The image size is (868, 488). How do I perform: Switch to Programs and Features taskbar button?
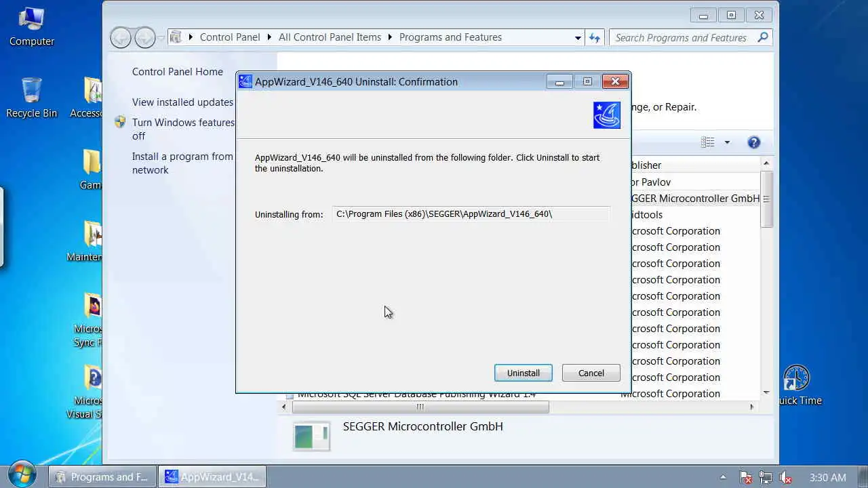click(x=102, y=476)
